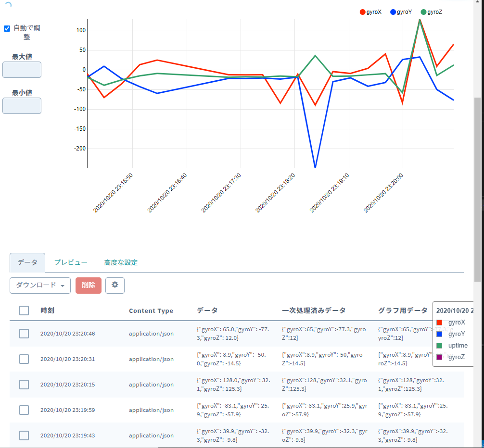Click purple gyroZ square in tooltip
This screenshot has width=484, height=448.
[x=439, y=357]
